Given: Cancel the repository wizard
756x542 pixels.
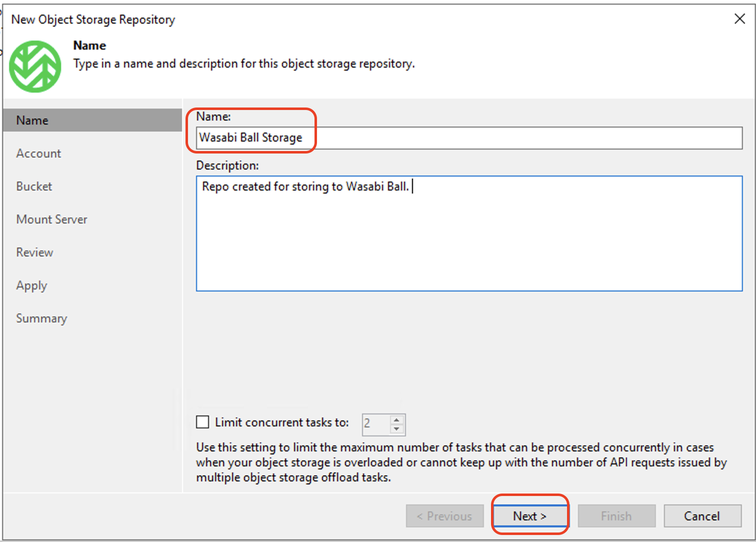Looking at the screenshot, I should 702,516.
